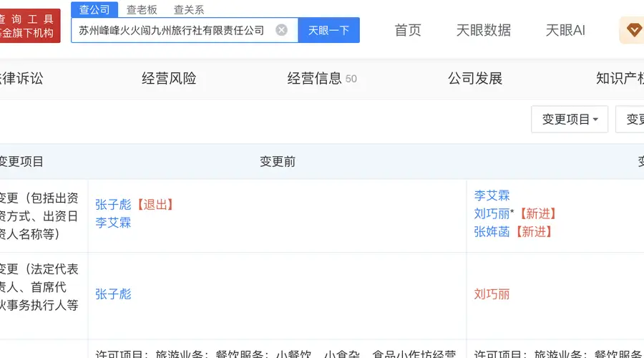Expand the 变更项目 filter dropdown

click(570, 119)
